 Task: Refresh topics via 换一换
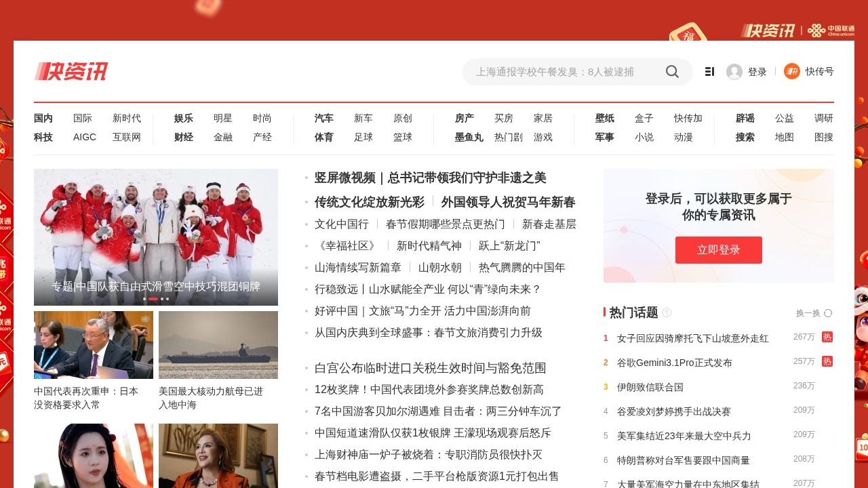808,313
